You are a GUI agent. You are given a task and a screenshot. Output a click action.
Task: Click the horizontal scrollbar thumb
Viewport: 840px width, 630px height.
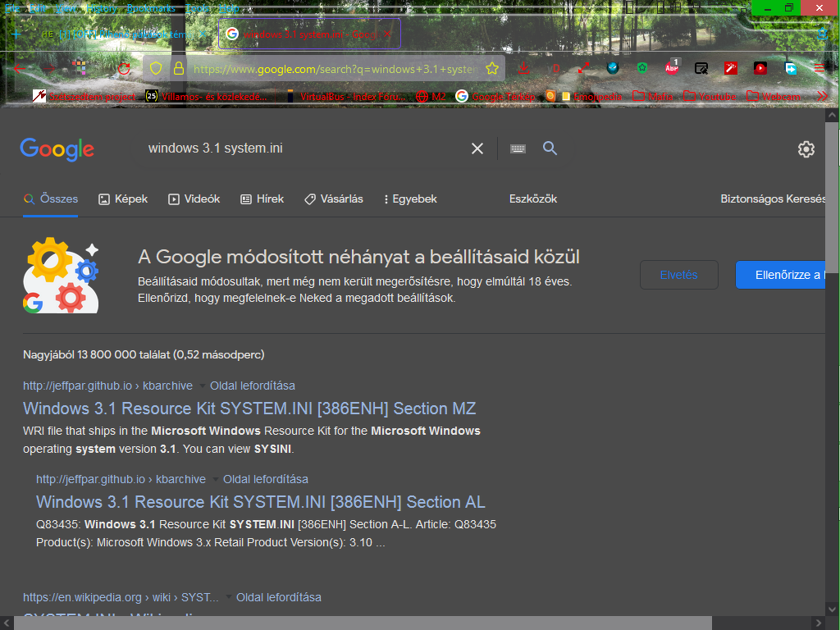(363, 623)
